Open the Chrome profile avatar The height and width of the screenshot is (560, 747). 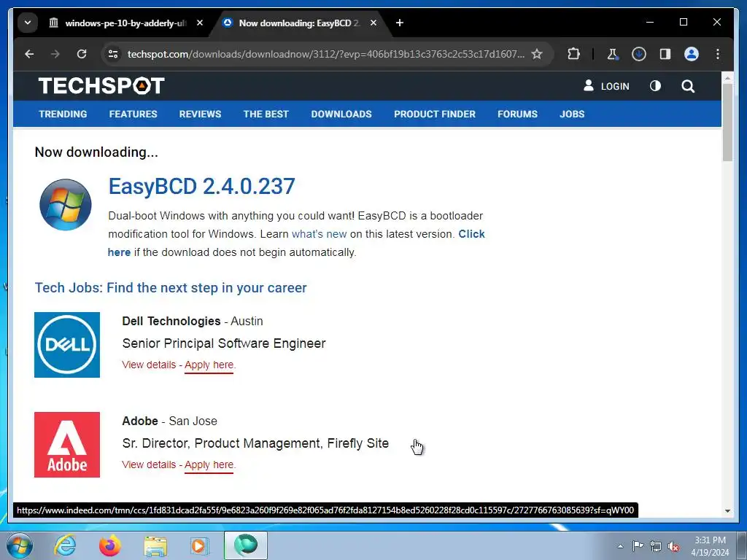[692, 54]
